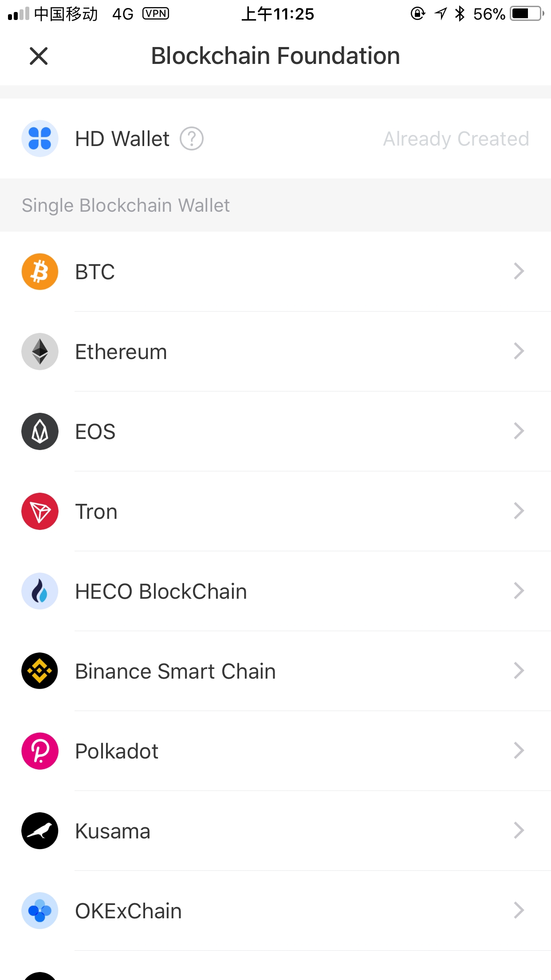Screen dimensions: 551x980
Task: Open the HD Wallet help question mark
Action: (x=192, y=139)
